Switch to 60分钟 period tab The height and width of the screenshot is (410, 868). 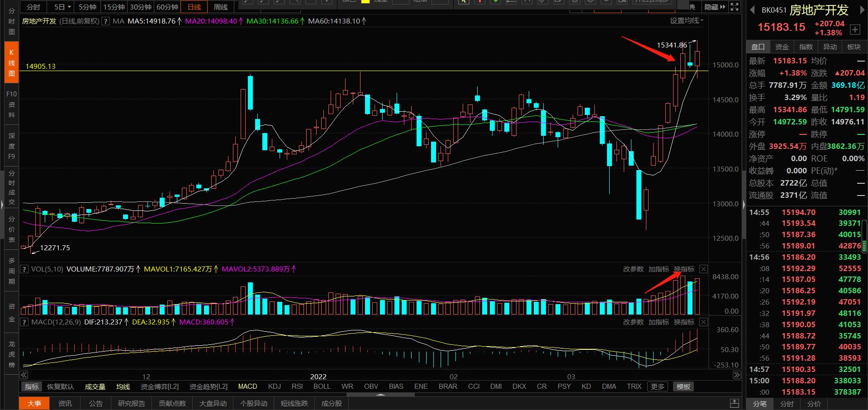coord(167,7)
